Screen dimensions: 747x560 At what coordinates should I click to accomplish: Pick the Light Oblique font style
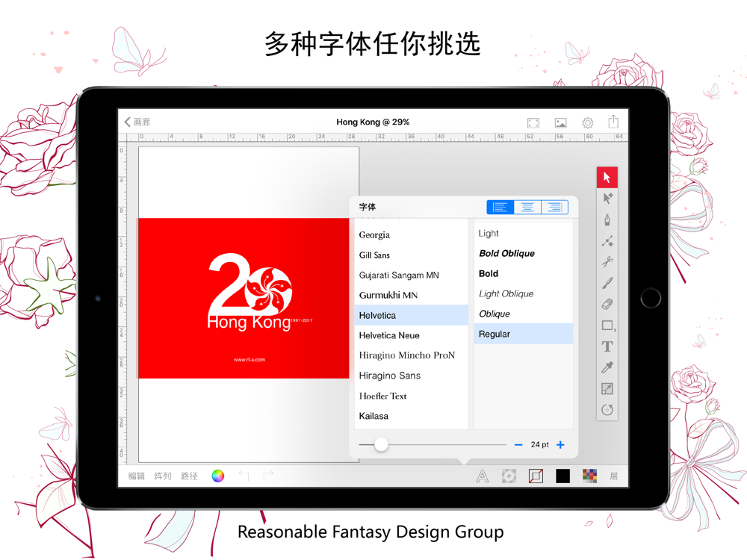[524, 293]
